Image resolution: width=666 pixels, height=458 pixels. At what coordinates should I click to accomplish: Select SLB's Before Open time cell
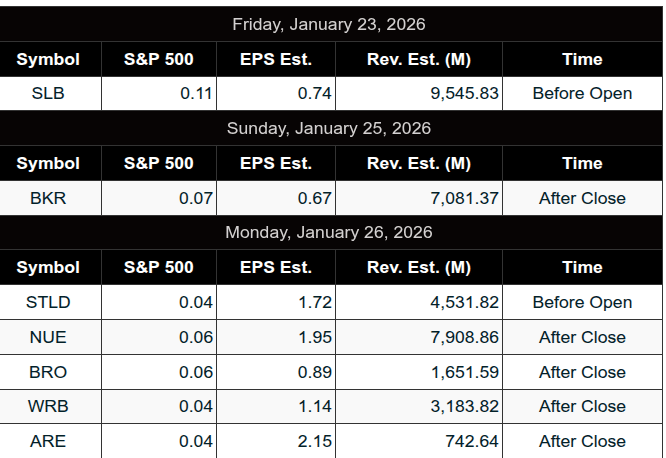582,94
